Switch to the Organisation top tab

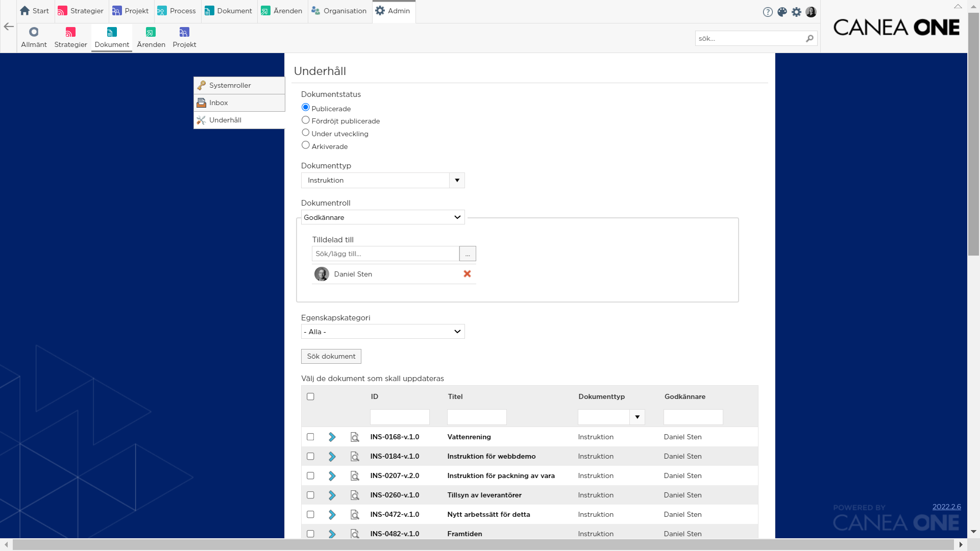[339, 11]
